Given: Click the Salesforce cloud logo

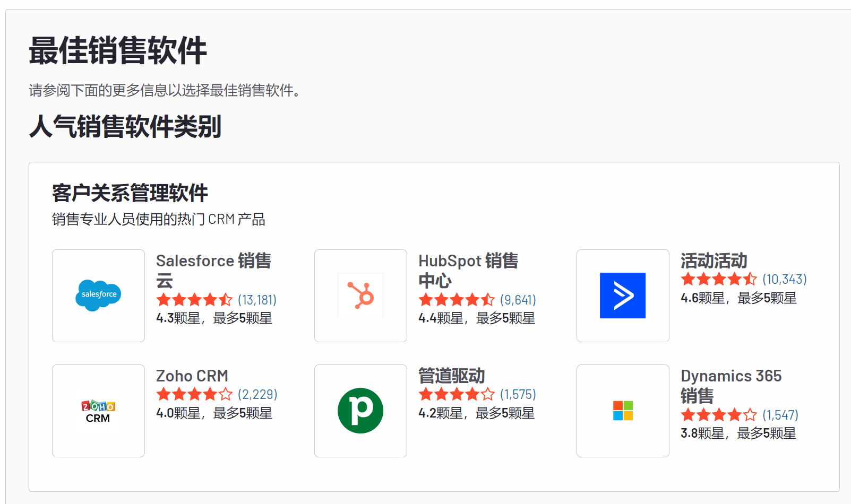Looking at the screenshot, I should (98, 296).
